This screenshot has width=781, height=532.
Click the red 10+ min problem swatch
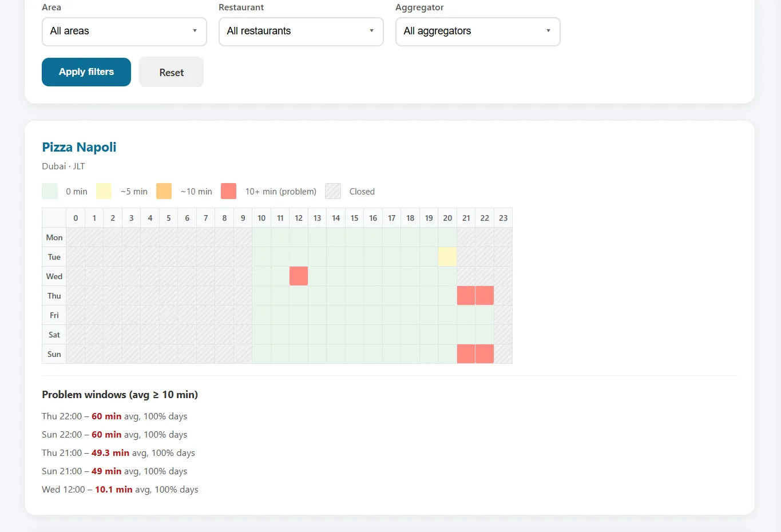[x=229, y=191]
